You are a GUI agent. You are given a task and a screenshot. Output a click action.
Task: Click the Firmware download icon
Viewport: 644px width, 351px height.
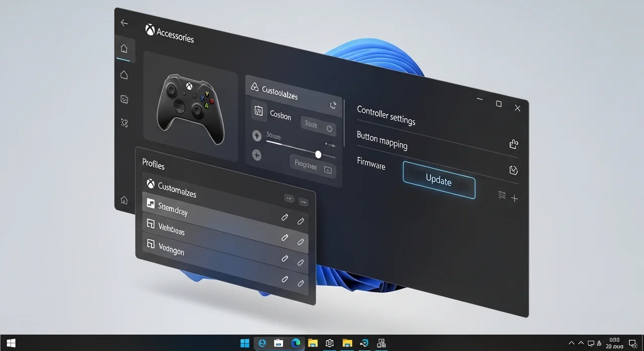click(x=514, y=170)
